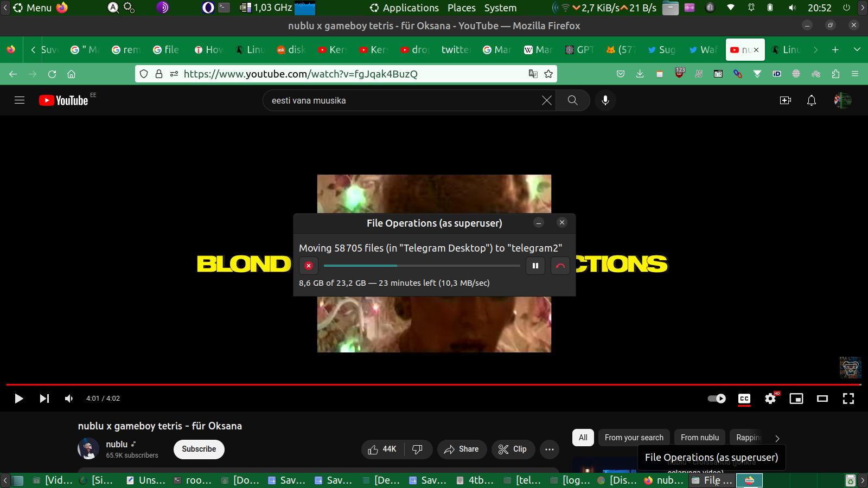The height and width of the screenshot is (488, 868).
Task: Show more filter chips after Rapping
Action: coord(777,438)
